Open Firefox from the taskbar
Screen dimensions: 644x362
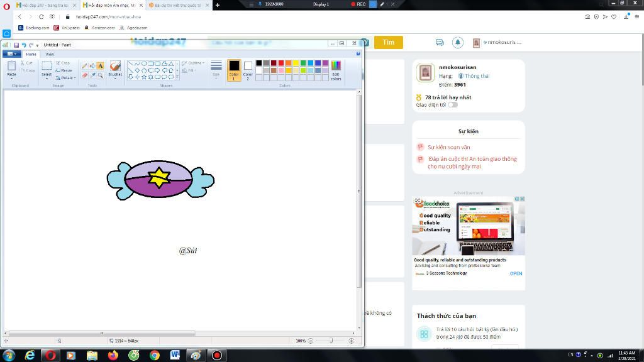(113, 355)
